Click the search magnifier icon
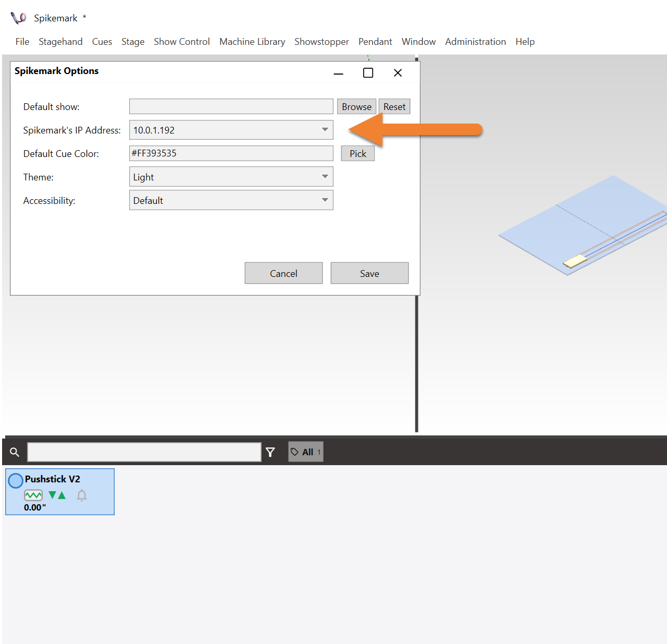The width and height of the screenshot is (667, 644). point(15,452)
